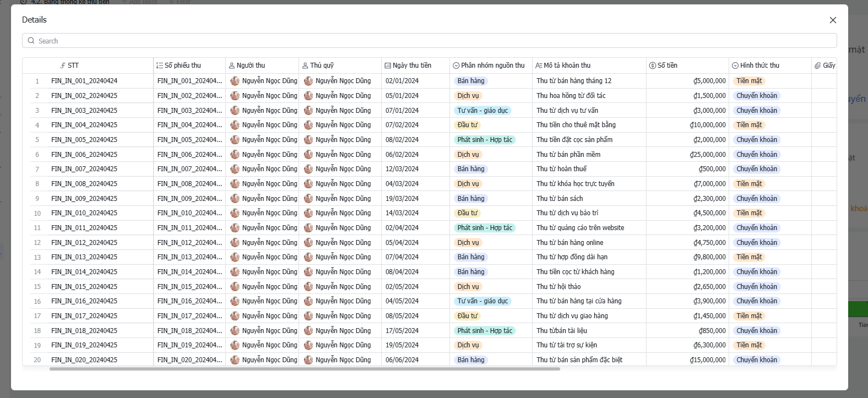The image size is (868, 398).
Task: Click date cell 06/06/2024
Action: [402, 360]
